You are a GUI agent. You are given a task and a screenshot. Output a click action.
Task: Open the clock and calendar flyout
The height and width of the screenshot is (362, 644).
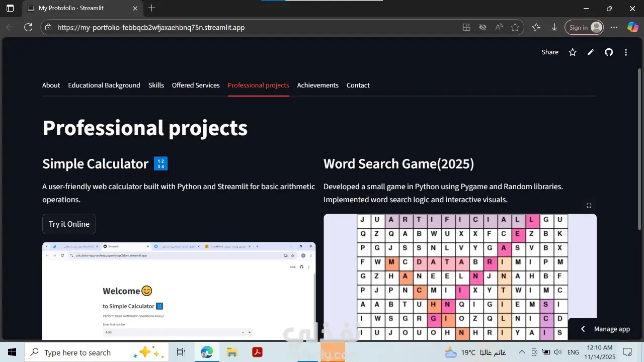point(600,352)
